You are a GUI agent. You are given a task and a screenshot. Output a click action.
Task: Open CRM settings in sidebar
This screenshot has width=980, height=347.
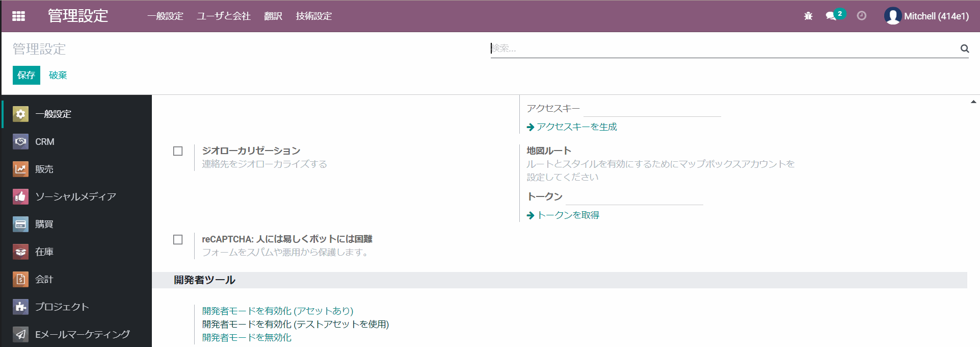pyautogui.click(x=77, y=141)
